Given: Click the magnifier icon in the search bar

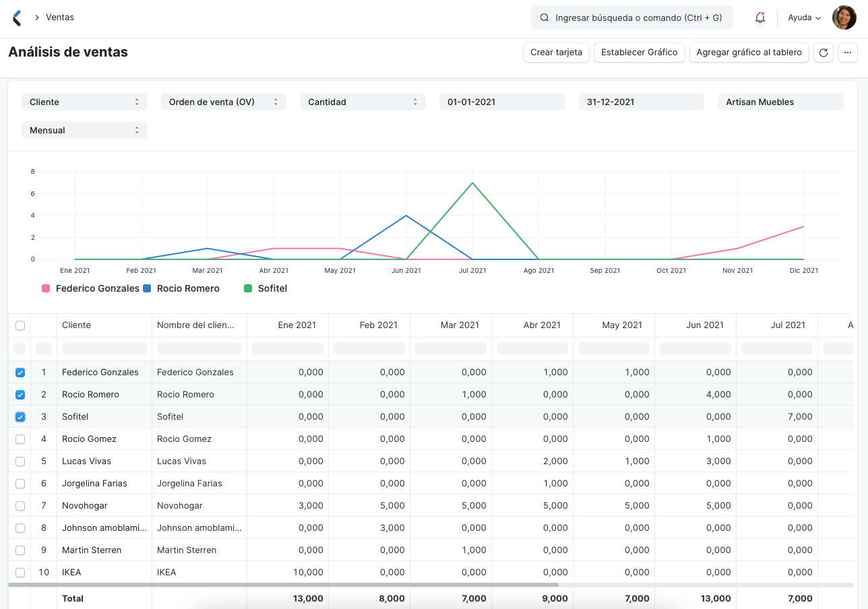Looking at the screenshot, I should pyautogui.click(x=544, y=18).
